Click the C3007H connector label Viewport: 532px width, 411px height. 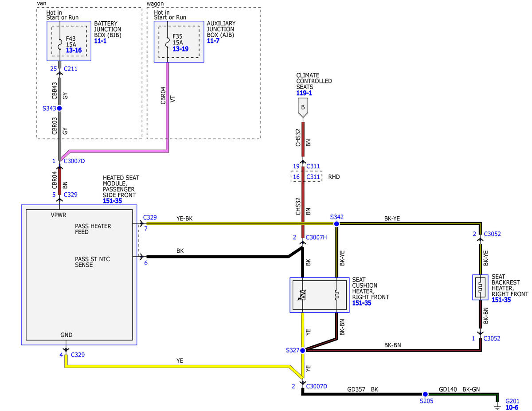coord(317,237)
